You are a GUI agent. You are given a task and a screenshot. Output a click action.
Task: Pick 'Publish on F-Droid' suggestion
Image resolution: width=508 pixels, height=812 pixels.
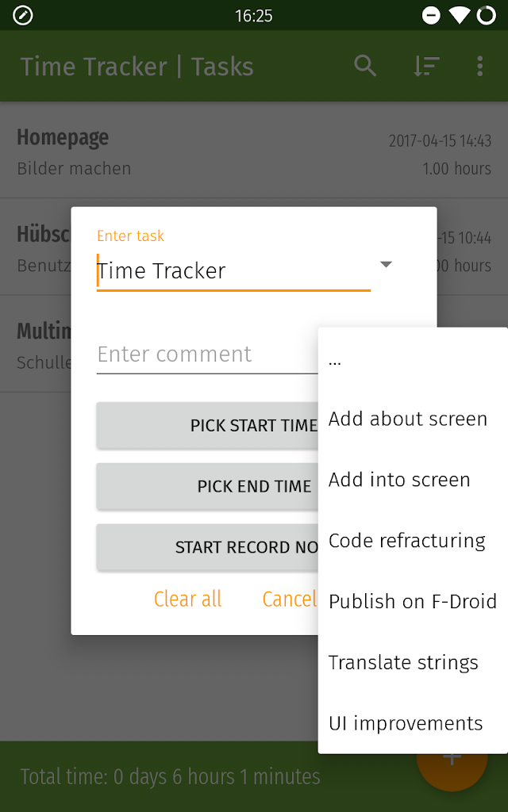(x=413, y=601)
